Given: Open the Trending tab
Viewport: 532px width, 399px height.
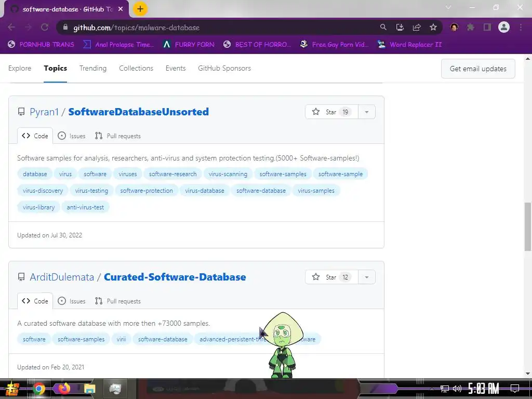Looking at the screenshot, I should 93,68.
